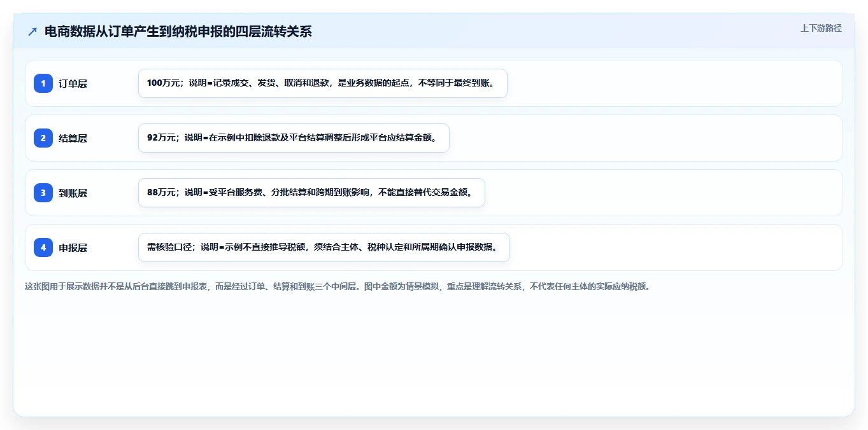The height and width of the screenshot is (430, 868).
Task: Select the 订单层 label
Action: tap(73, 83)
